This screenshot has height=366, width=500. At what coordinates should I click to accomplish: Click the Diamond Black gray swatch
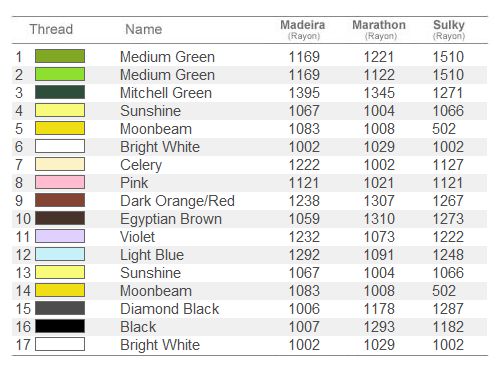point(60,308)
